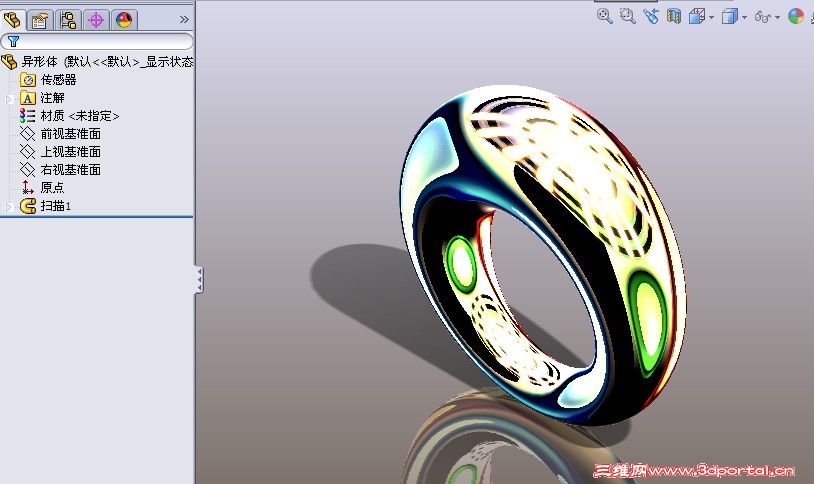
Task: Return to Previous View
Action: (x=650, y=16)
